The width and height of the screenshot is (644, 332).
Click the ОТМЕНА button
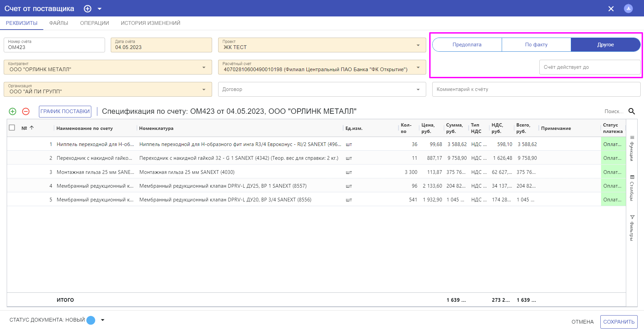583,322
